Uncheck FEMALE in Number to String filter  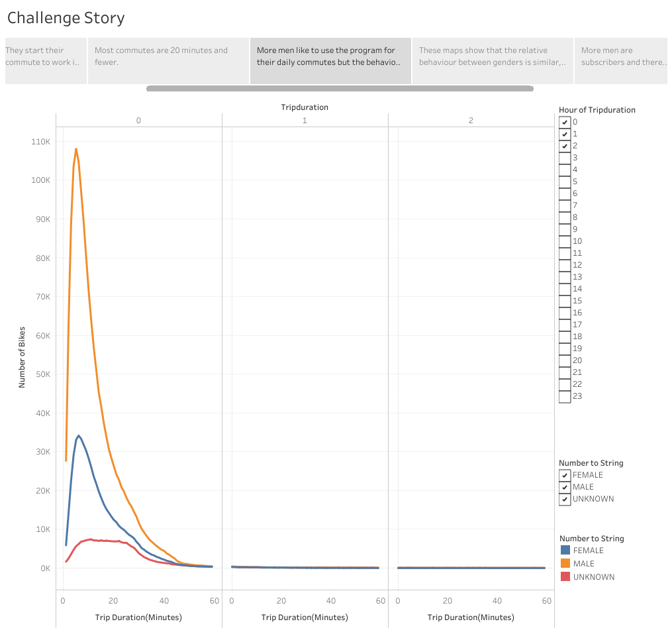tap(565, 475)
